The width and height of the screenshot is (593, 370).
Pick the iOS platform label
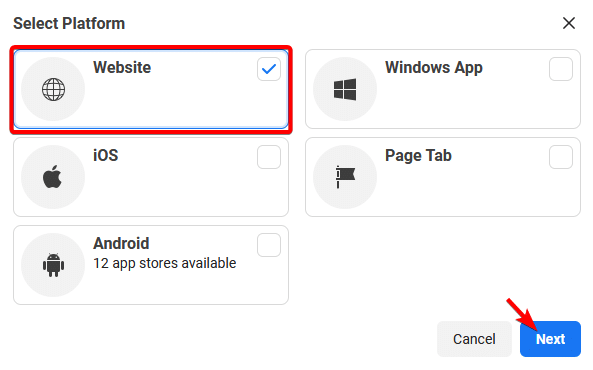pyautogui.click(x=106, y=155)
